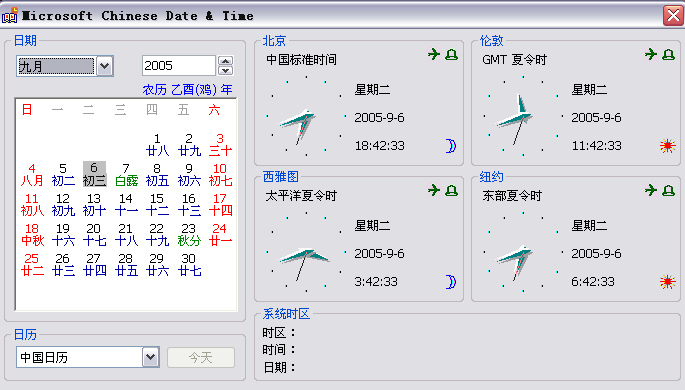685x390 pixels.
Task: Close the Chinese Date & Time window
Action: click(673, 16)
